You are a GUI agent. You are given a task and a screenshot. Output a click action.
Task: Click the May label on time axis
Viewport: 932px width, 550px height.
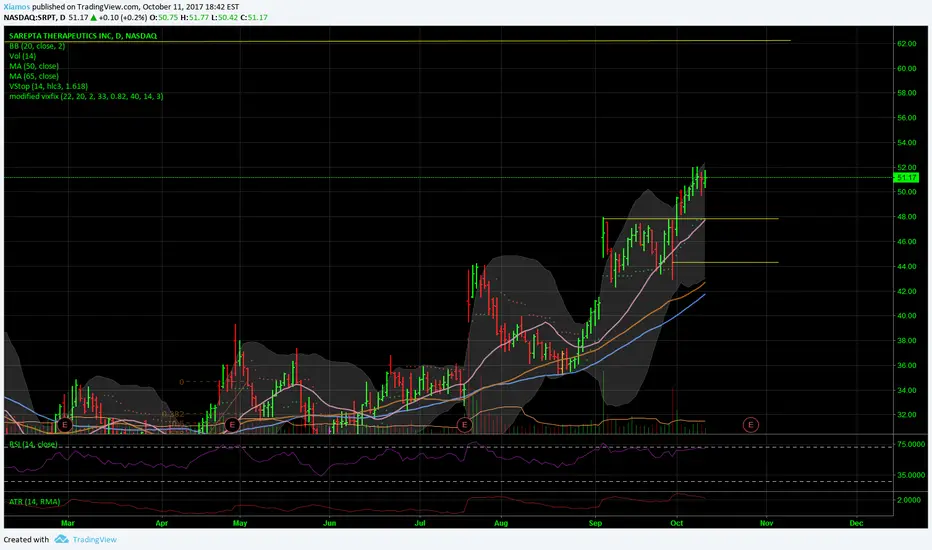(x=240, y=523)
